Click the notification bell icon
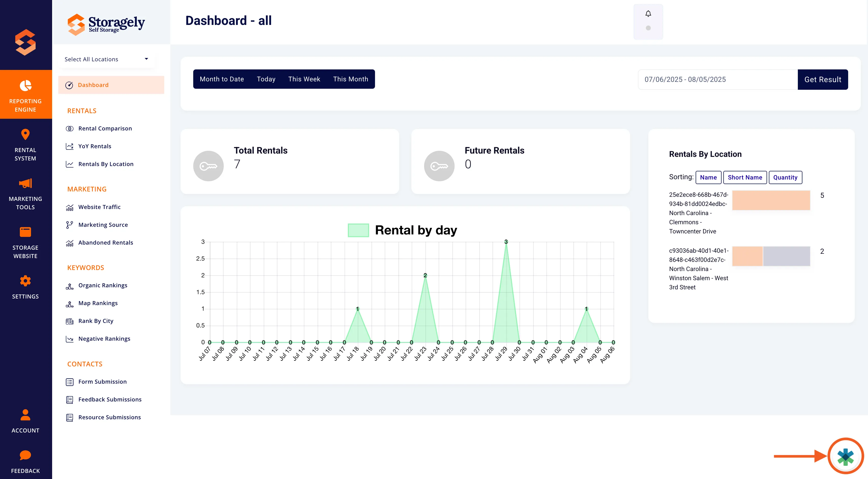868x479 pixels. 648,14
